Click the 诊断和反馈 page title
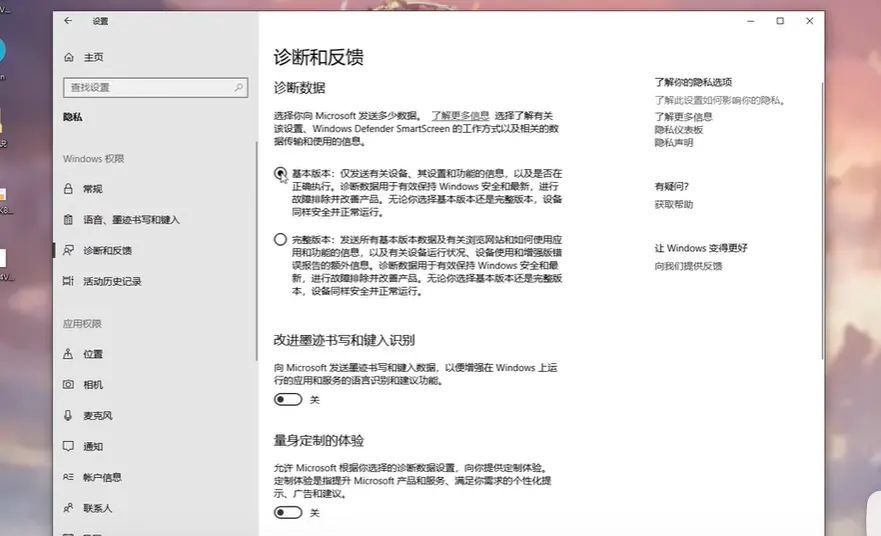This screenshot has height=536, width=881. (319, 57)
